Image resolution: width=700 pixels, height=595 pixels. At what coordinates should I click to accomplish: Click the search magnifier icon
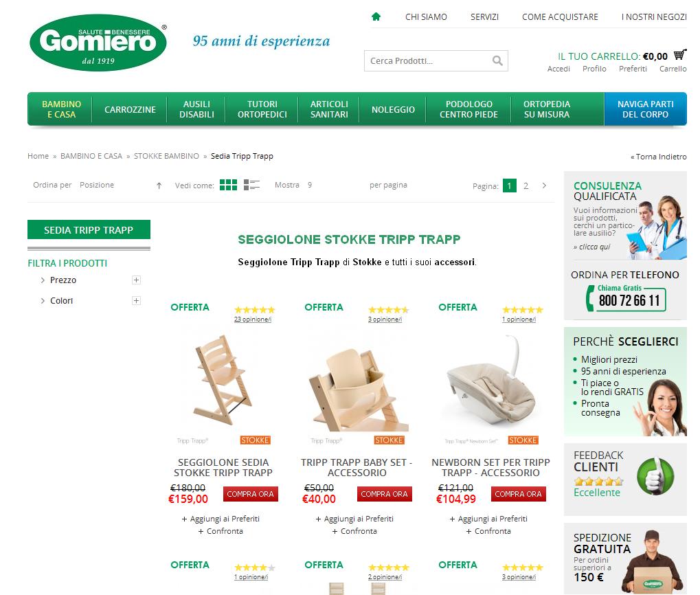pos(497,60)
